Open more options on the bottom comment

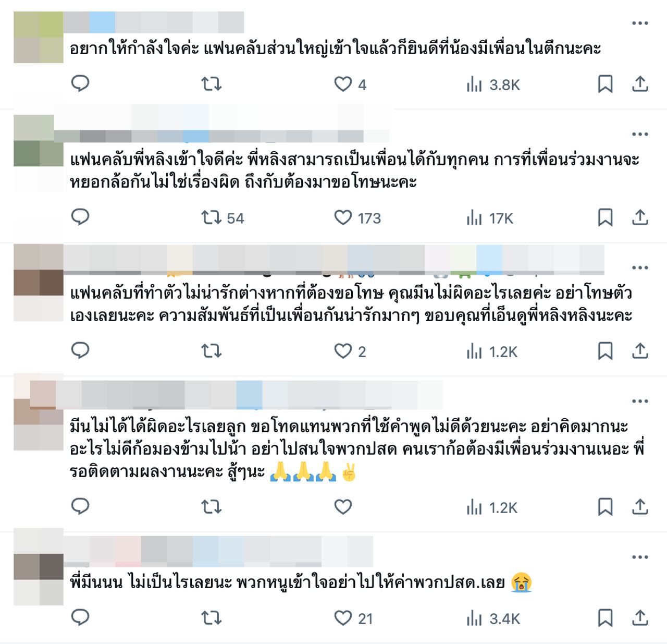pyautogui.click(x=640, y=557)
